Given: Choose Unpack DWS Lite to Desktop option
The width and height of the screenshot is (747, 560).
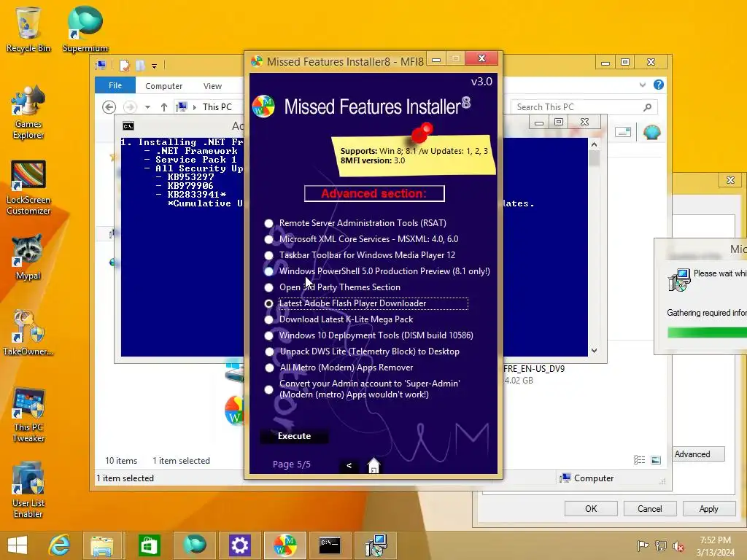Looking at the screenshot, I should point(268,351).
